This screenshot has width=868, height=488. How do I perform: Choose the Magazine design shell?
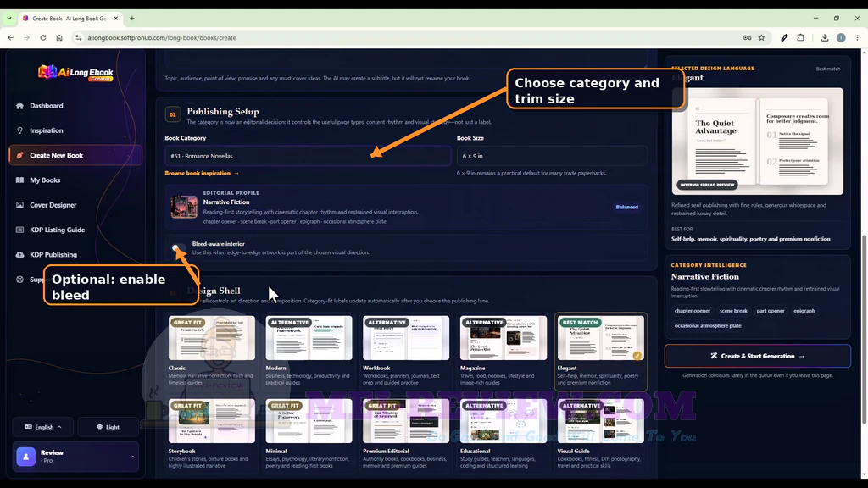pos(504,352)
